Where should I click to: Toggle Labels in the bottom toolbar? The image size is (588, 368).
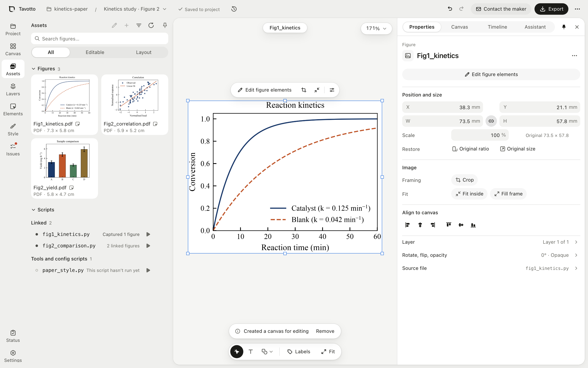299,352
